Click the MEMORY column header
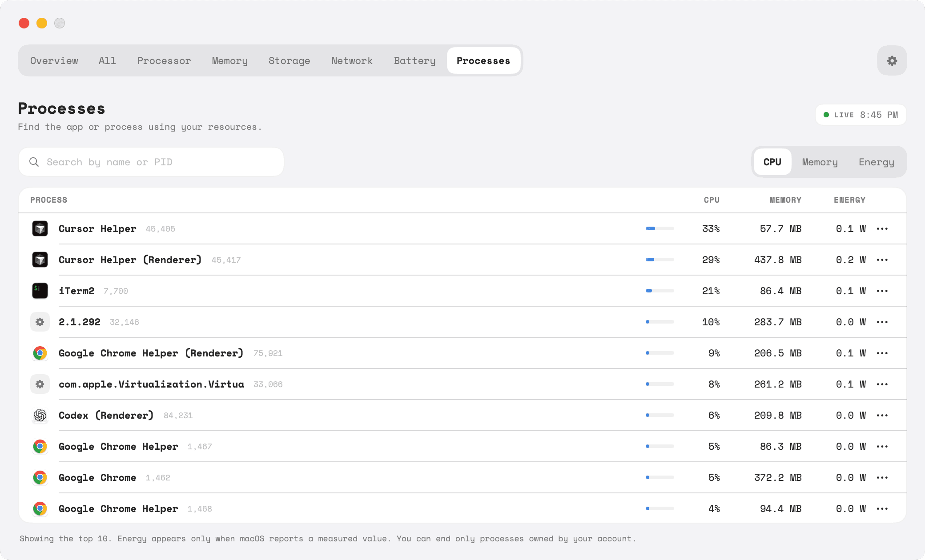The height and width of the screenshot is (560, 925). click(x=785, y=200)
